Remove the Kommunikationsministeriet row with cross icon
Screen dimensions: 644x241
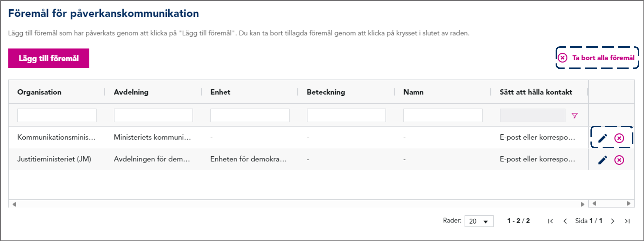[x=619, y=138]
